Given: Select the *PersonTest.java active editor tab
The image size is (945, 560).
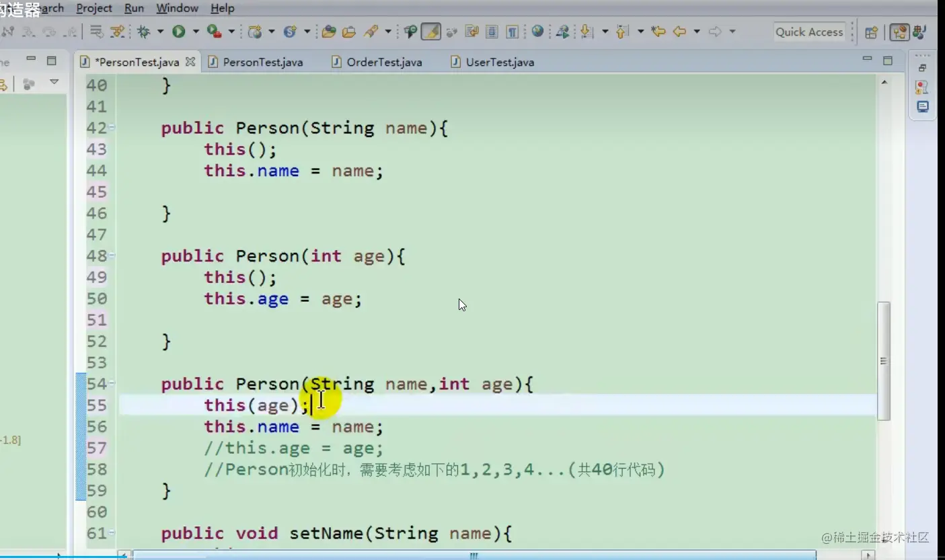Looking at the screenshot, I should tap(137, 62).
